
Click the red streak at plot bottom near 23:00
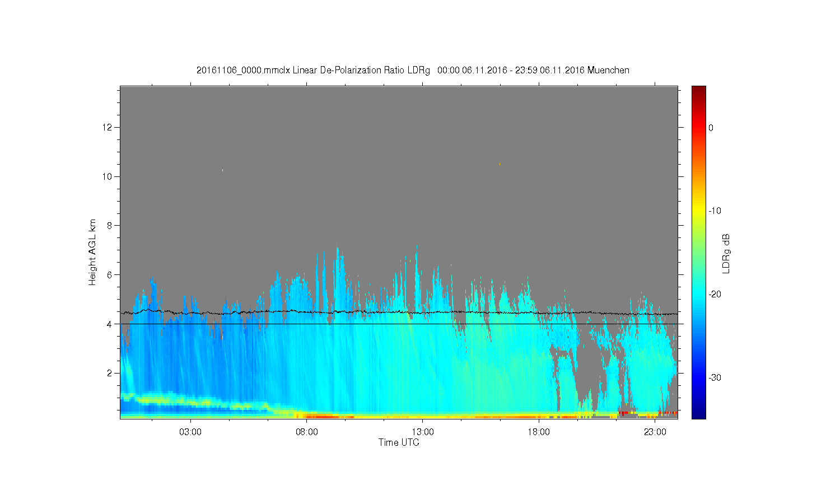[668, 413]
